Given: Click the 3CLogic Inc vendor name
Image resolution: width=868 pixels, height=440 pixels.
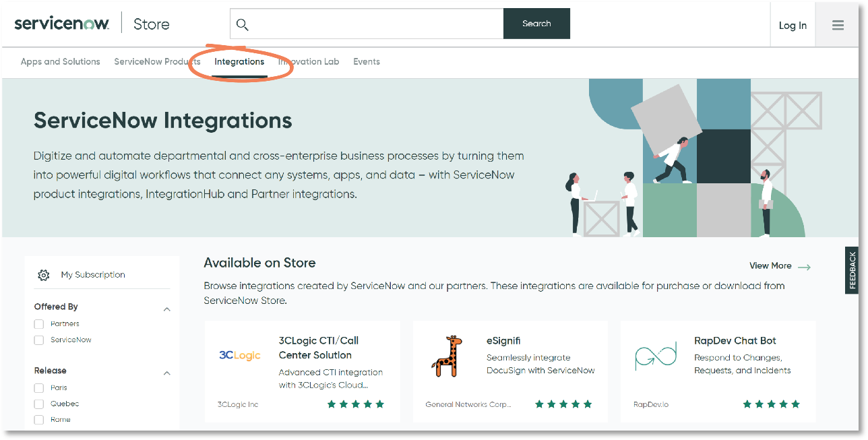Looking at the screenshot, I should (x=238, y=404).
